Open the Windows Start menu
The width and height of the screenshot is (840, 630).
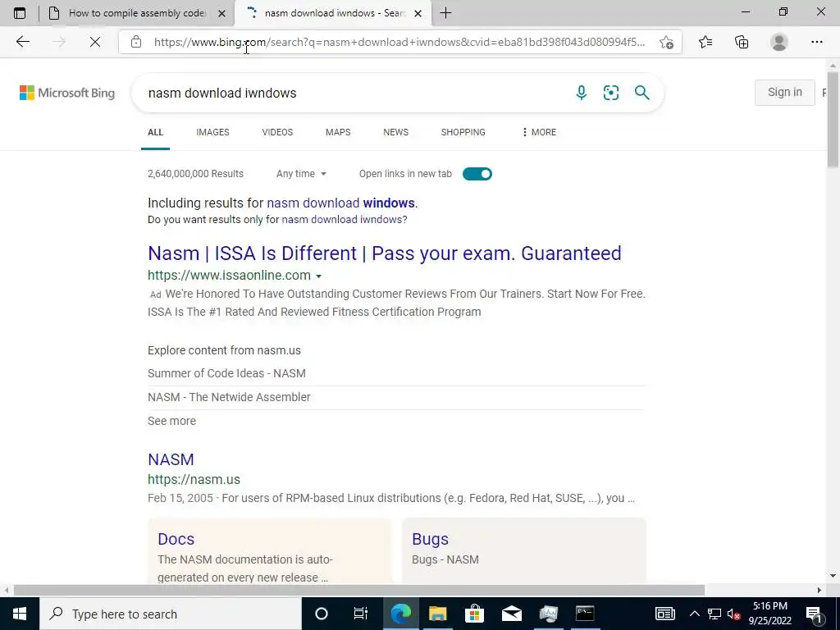[x=20, y=614]
